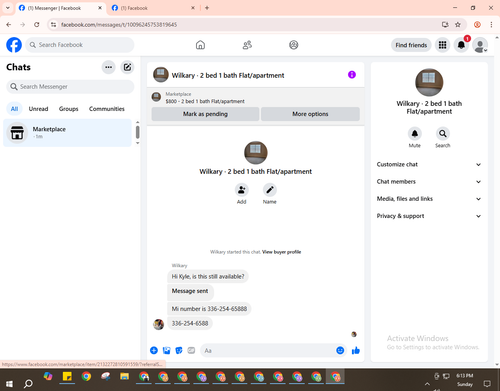Click sender avatar beside last message
Image resolution: width=500 pixels, height=391 pixels.
tap(158, 324)
